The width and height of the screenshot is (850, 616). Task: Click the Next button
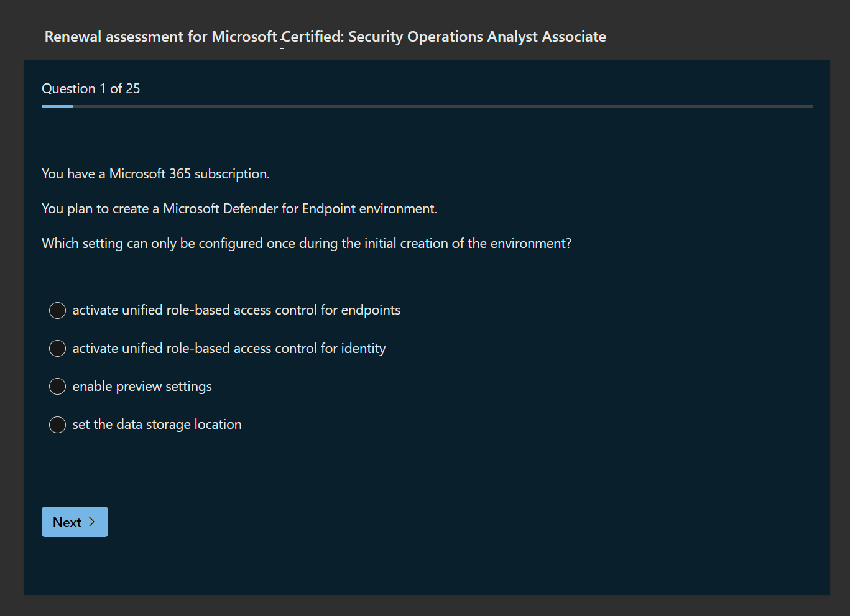tap(75, 522)
